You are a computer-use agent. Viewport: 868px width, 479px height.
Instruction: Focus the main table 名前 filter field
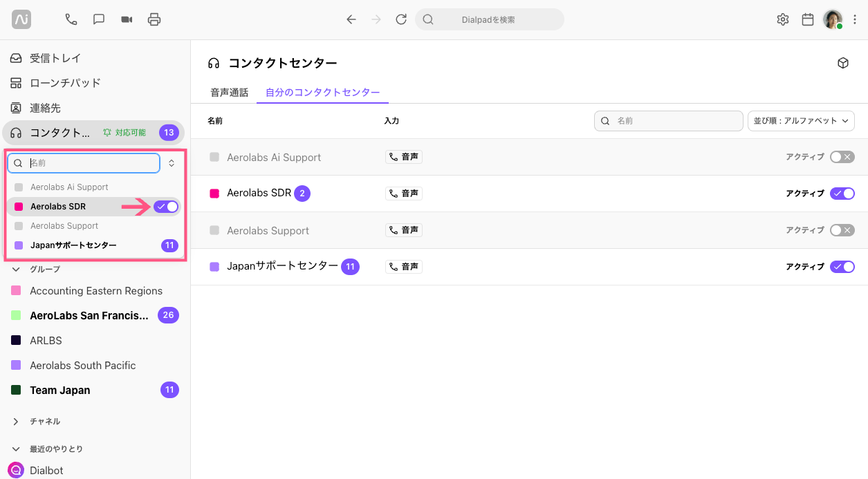coord(669,120)
